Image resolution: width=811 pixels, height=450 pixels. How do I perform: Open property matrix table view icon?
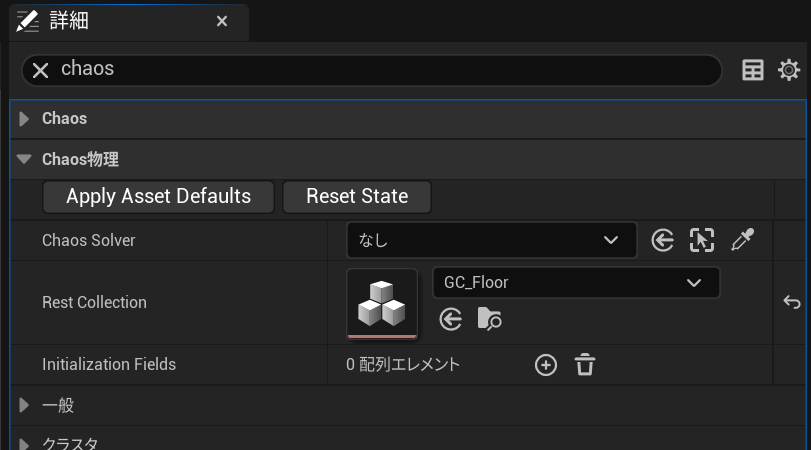(753, 70)
